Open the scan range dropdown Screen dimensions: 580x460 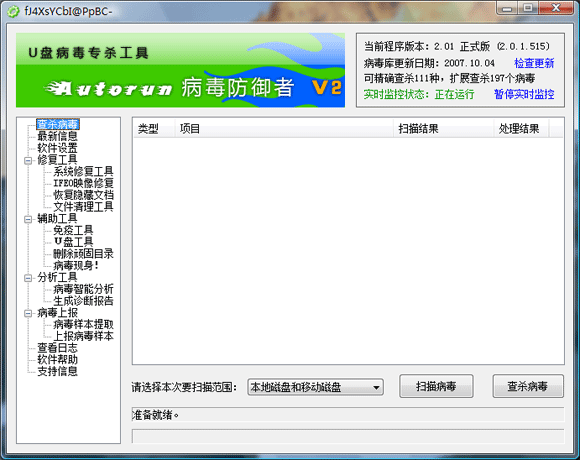(x=315, y=387)
